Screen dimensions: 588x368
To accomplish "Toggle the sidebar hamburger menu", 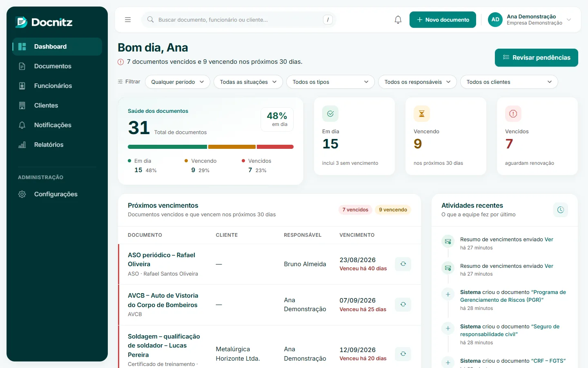I will click(x=128, y=20).
